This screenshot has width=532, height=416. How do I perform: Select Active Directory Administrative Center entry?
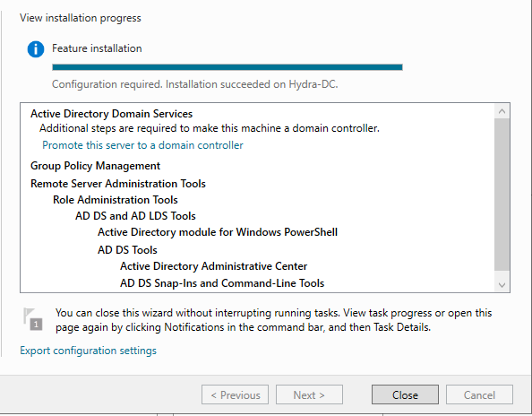click(214, 266)
